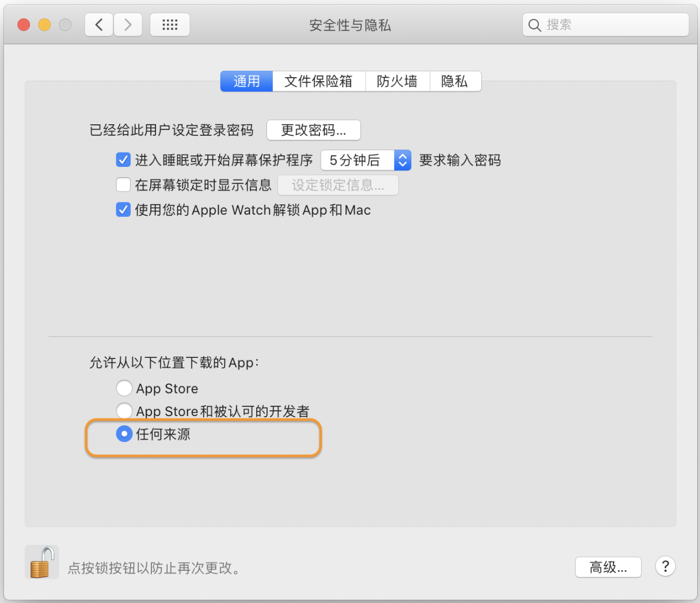Open the 高级 settings button
This screenshot has width=700, height=603.
[x=608, y=567]
